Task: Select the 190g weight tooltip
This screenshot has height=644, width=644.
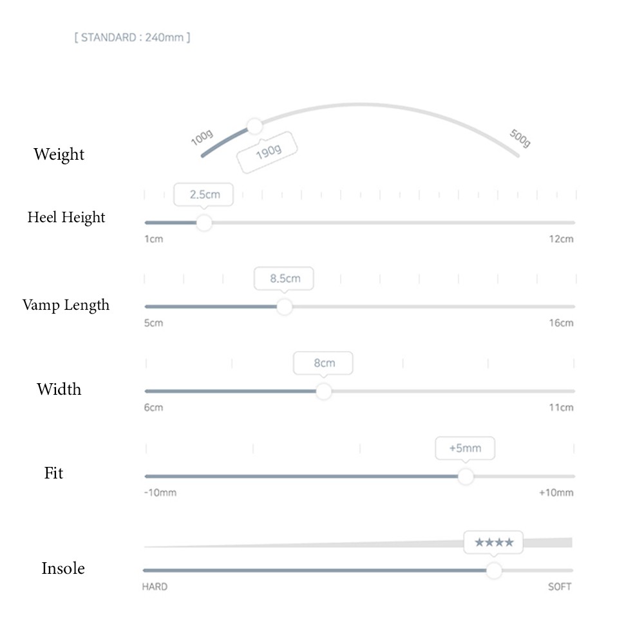Action: pos(267,153)
